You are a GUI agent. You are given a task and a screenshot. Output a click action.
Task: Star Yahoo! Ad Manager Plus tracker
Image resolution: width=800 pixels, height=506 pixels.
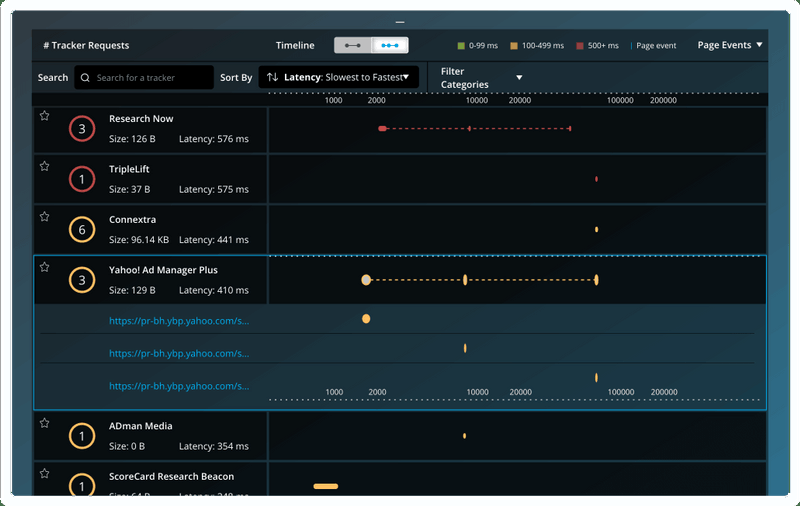[x=44, y=267]
